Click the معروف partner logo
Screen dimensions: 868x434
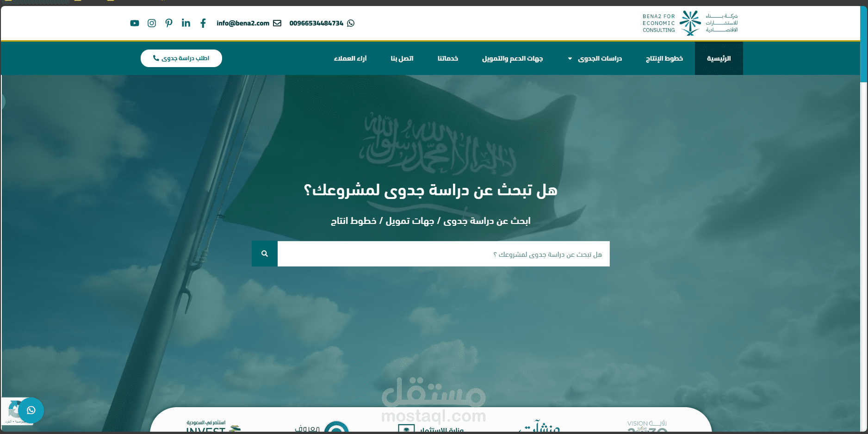pyautogui.click(x=322, y=426)
